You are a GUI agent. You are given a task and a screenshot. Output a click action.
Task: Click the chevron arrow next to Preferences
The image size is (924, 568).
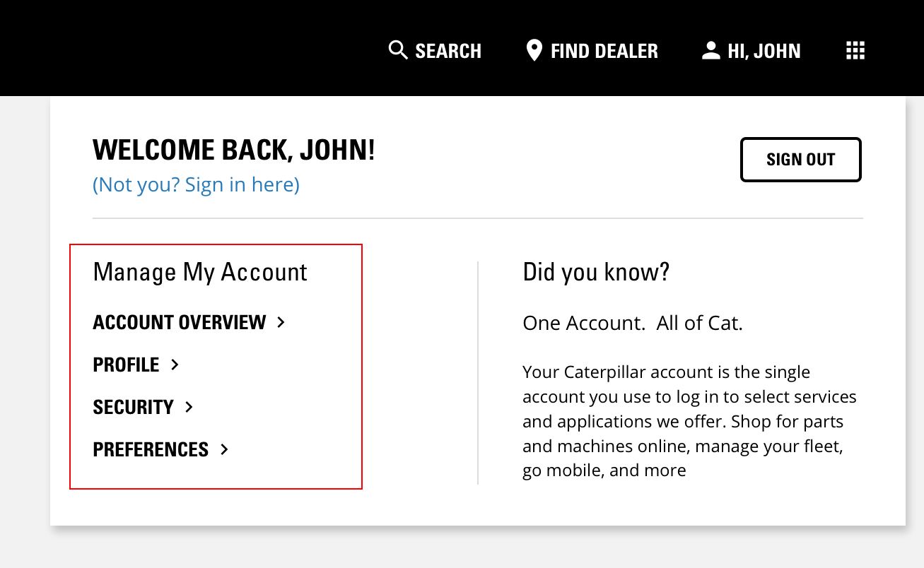point(224,449)
